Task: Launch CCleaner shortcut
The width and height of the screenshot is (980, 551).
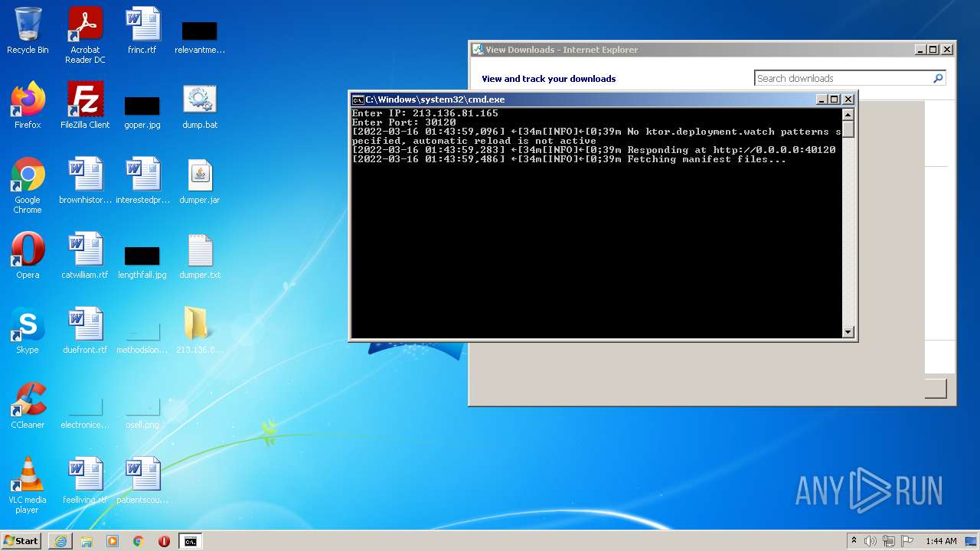Action: [x=28, y=406]
